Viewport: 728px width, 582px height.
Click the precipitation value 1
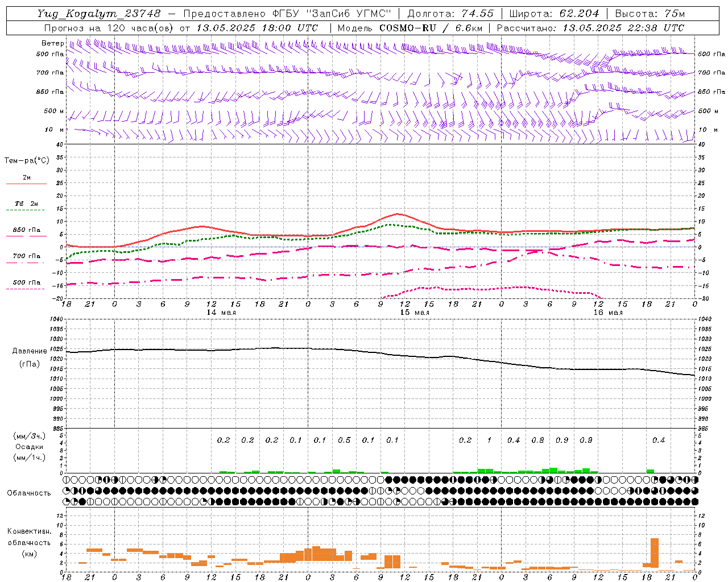489,440
